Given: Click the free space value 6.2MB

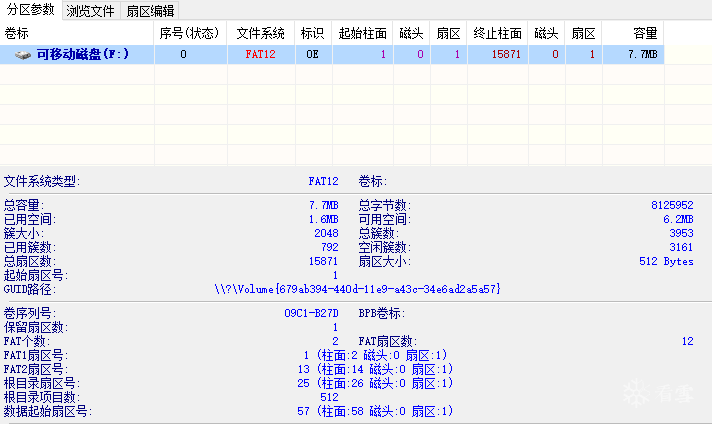Looking at the screenshot, I should click(x=678, y=219).
